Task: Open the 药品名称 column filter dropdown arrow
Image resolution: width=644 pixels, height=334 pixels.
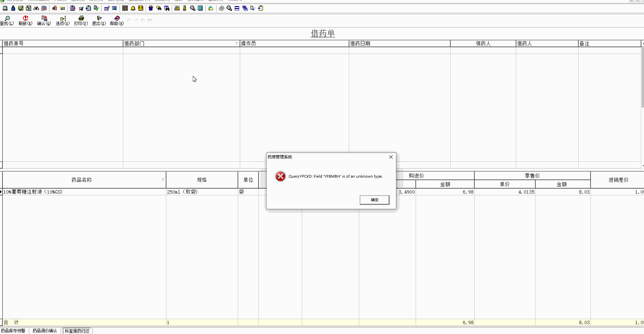Action: click(x=163, y=180)
